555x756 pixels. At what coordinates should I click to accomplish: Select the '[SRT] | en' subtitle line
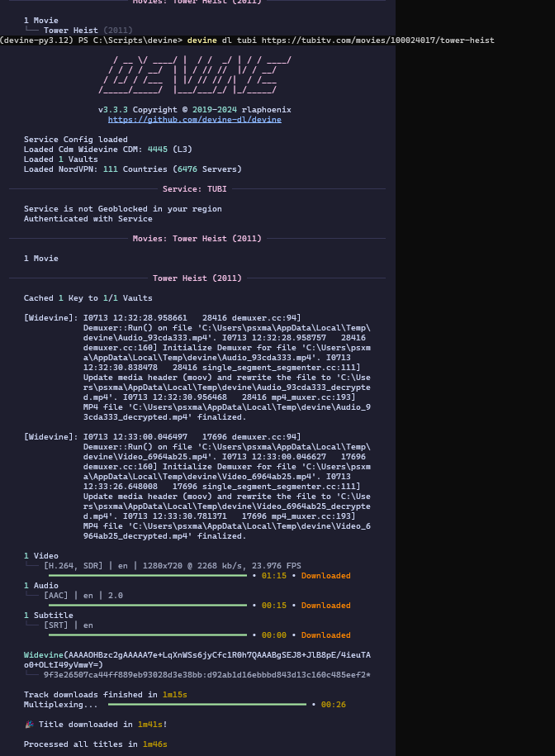click(69, 625)
